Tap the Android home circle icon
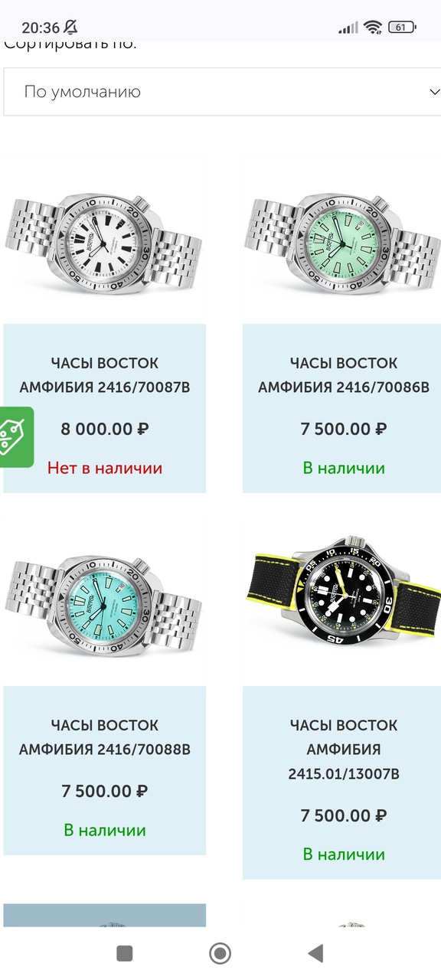441x980 pixels. point(220,952)
